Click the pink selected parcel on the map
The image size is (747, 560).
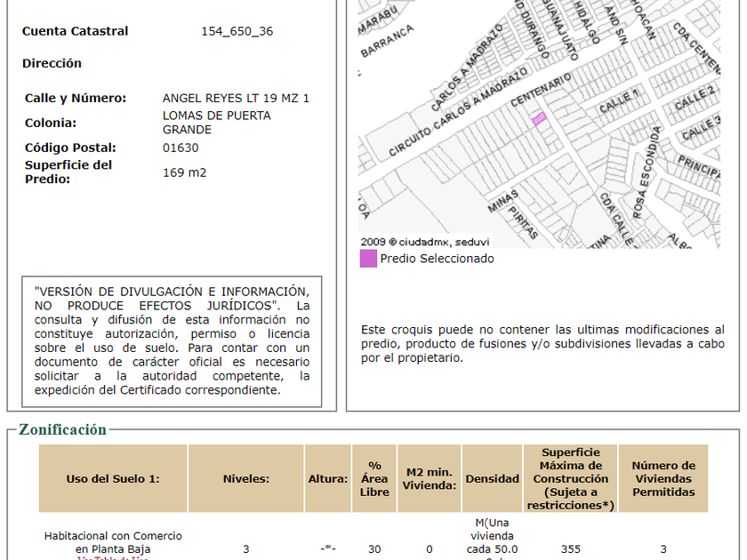click(x=539, y=118)
